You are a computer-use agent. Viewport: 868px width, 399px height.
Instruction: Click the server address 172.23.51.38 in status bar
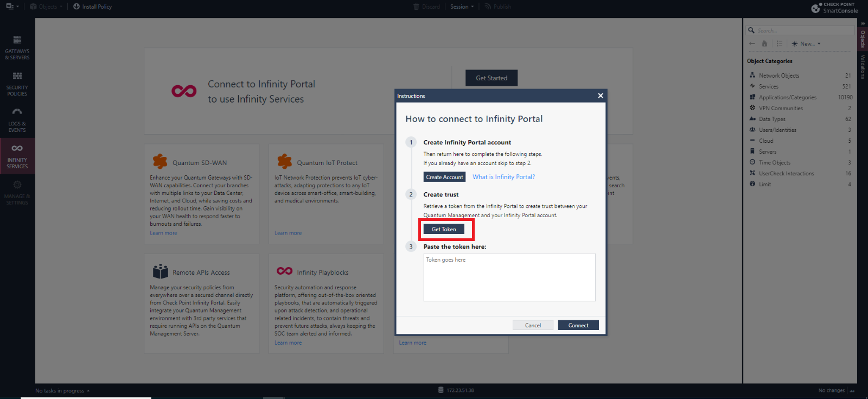[x=460, y=390]
